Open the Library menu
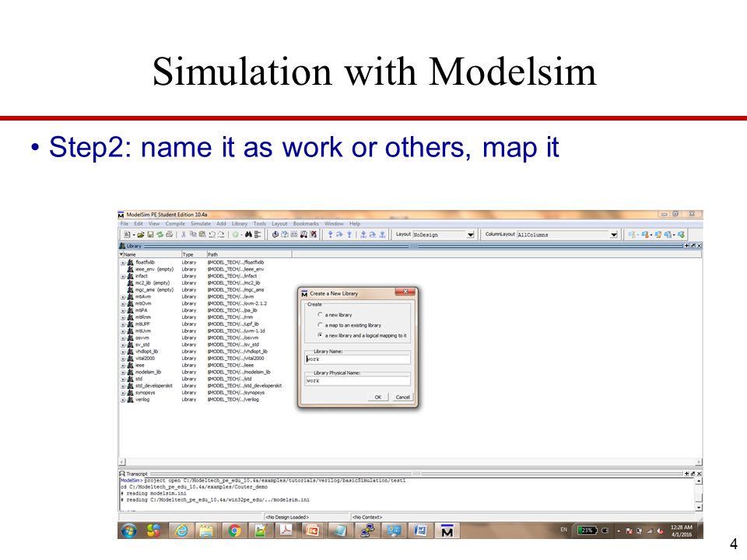Image resolution: width=747 pixels, height=560 pixels. [240, 223]
